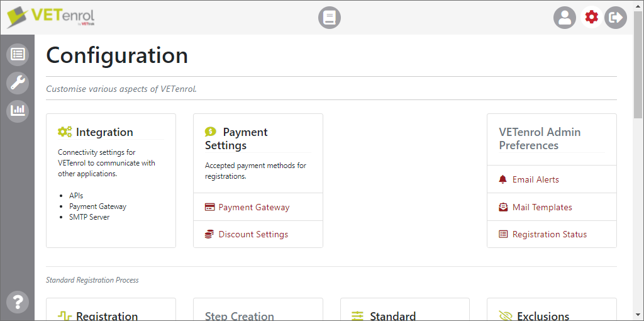
Task: Open the user profile icon
Action: pyautogui.click(x=565, y=18)
